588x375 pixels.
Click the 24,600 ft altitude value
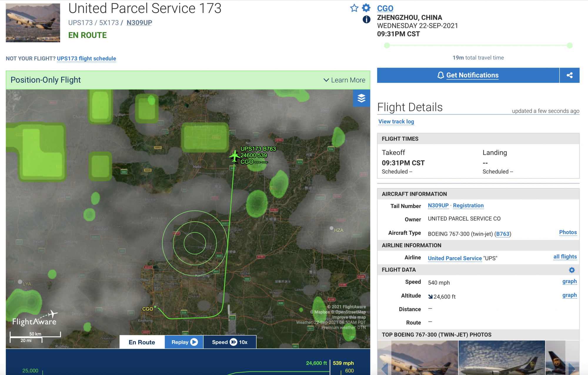[x=444, y=297]
